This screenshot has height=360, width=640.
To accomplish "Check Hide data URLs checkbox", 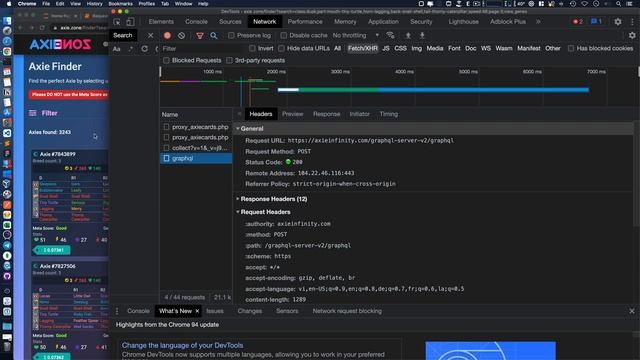I will pos(281,49).
